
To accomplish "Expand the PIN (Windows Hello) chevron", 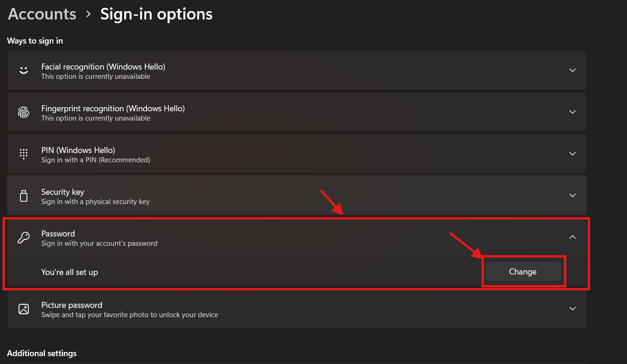I will tap(573, 154).
